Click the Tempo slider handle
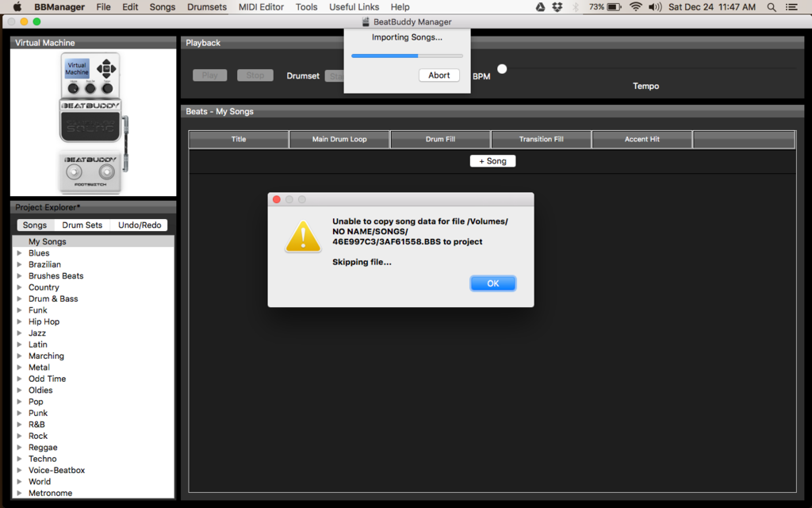 [502, 68]
